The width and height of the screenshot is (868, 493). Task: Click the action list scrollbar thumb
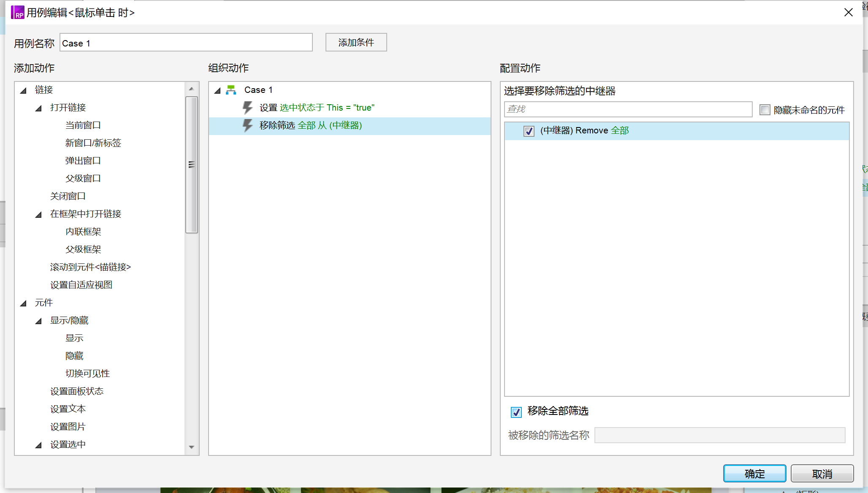click(192, 165)
